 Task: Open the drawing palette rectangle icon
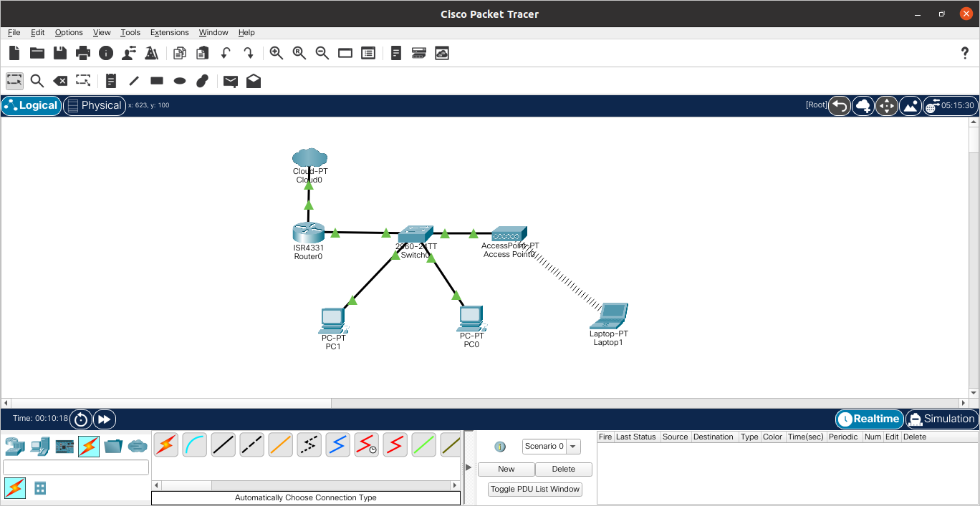coord(345,53)
